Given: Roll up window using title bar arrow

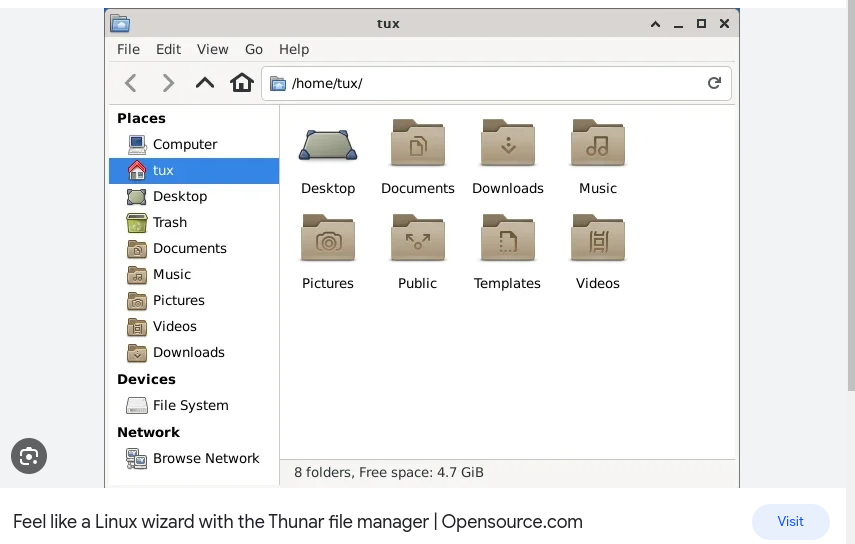Looking at the screenshot, I should 655,24.
